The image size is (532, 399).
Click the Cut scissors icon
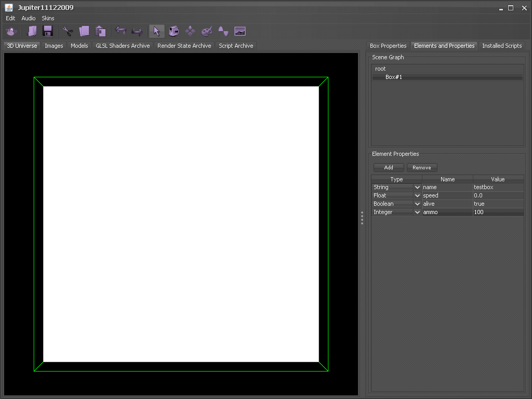(67, 31)
